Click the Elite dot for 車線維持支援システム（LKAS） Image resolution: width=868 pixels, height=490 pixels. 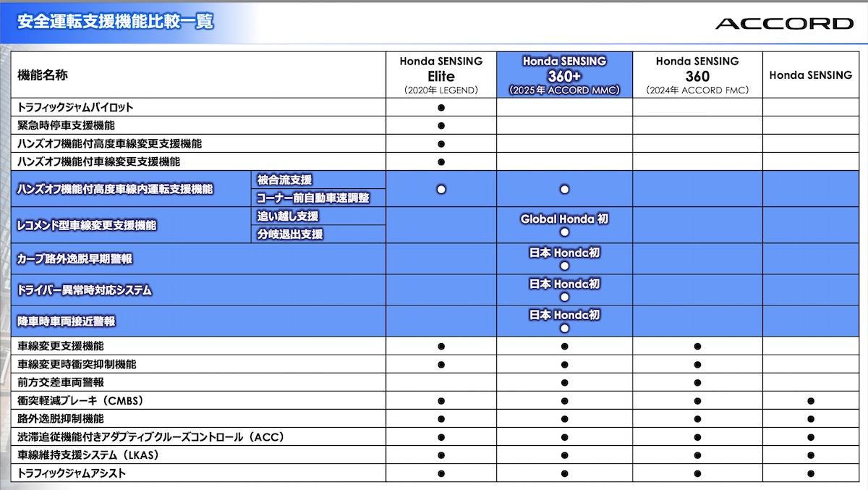[441, 455]
